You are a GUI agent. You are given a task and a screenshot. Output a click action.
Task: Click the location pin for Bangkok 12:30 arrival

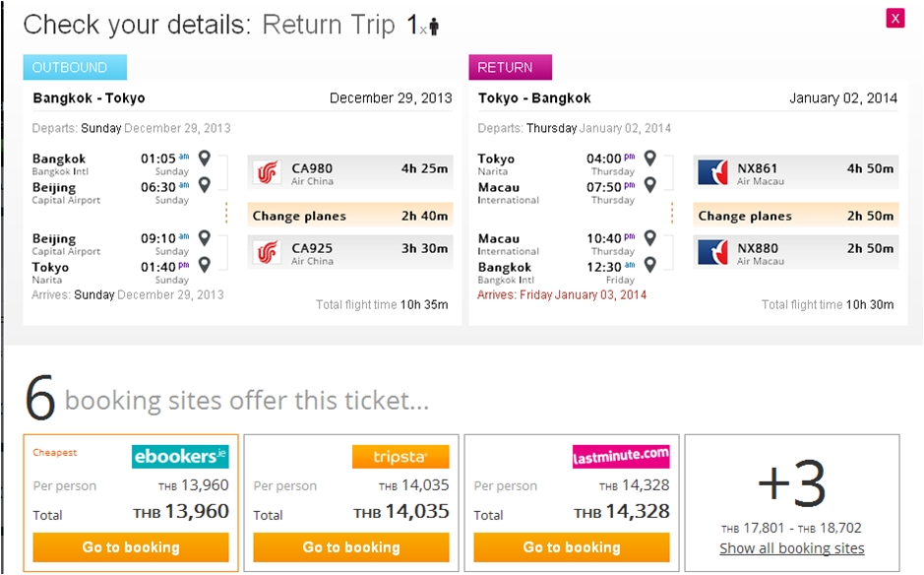[650, 265]
